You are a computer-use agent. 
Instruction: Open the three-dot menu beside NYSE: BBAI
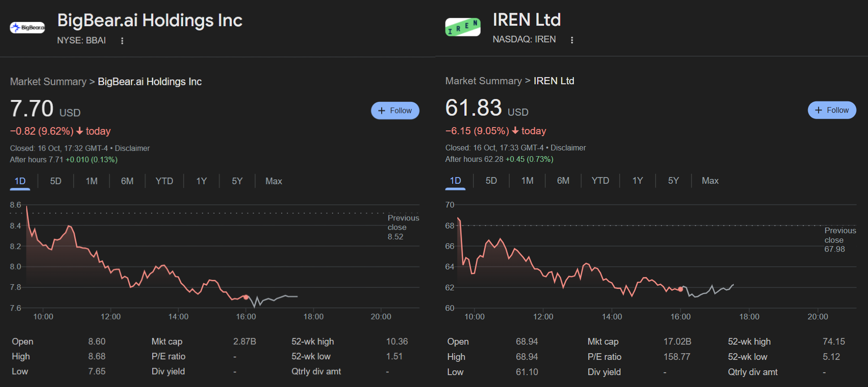point(122,41)
